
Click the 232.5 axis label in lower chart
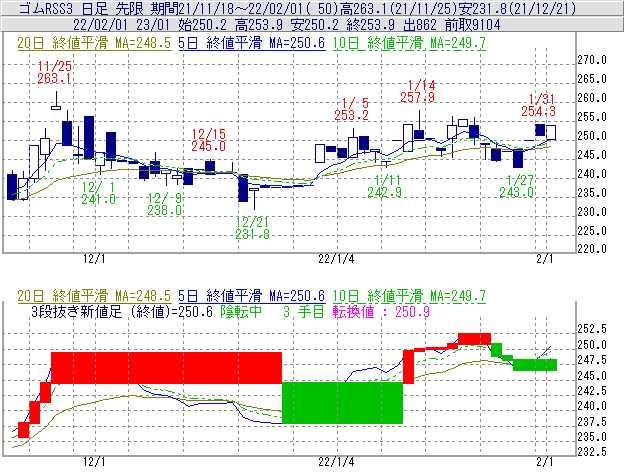coord(592,452)
